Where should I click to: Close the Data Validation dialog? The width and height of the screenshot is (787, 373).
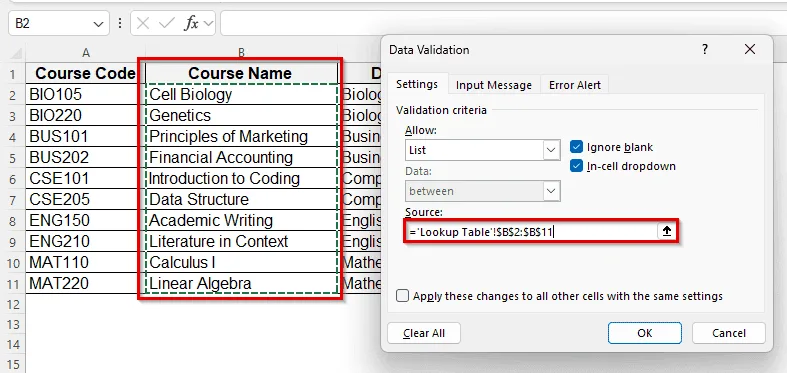click(x=750, y=49)
